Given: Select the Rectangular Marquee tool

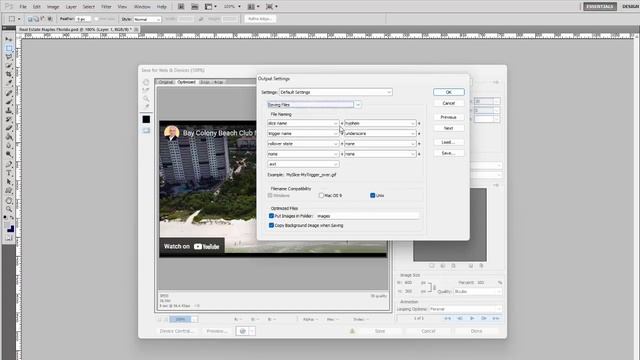Looking at the screenshot, I should (9, 48).
